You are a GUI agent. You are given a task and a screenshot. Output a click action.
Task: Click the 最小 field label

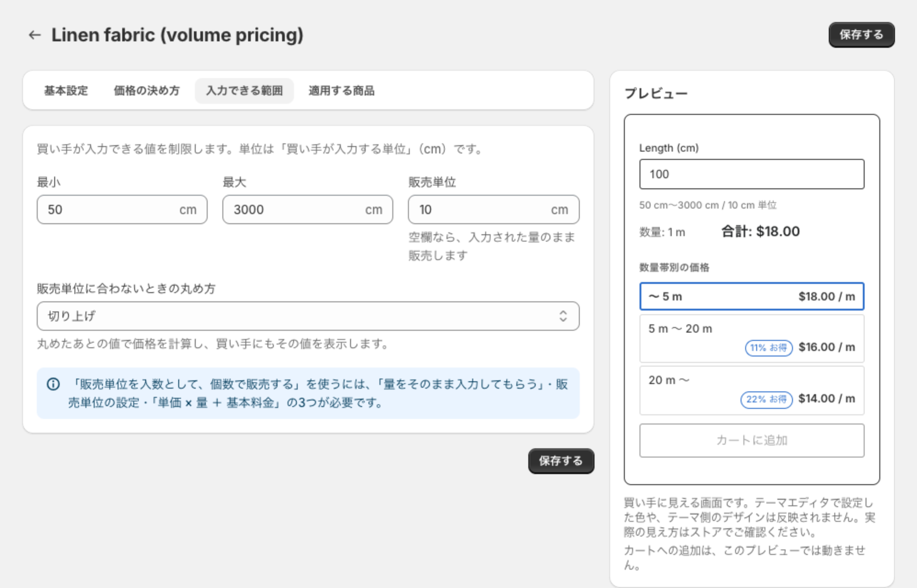[49, 182]
